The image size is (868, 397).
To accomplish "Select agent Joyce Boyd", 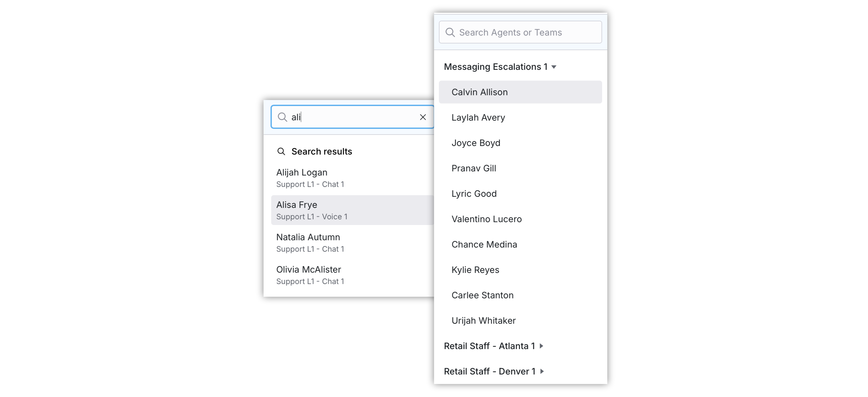I will pyautogui.click(x=520, y=143).
